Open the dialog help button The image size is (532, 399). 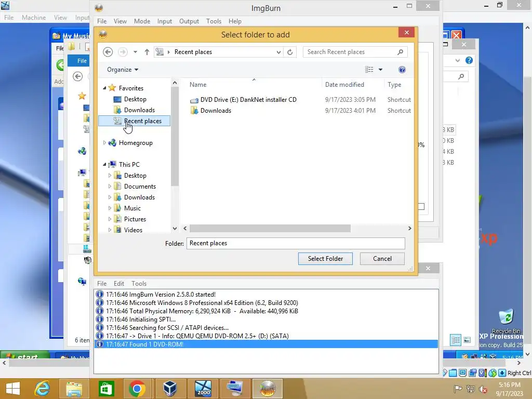click(402, 70)
